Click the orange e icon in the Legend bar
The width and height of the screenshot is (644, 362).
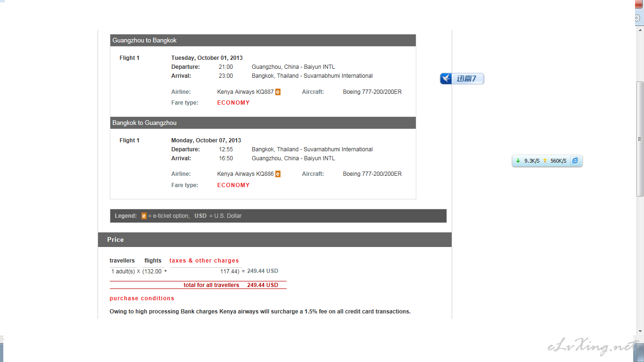pyautogui.click(x=144, y=216)
